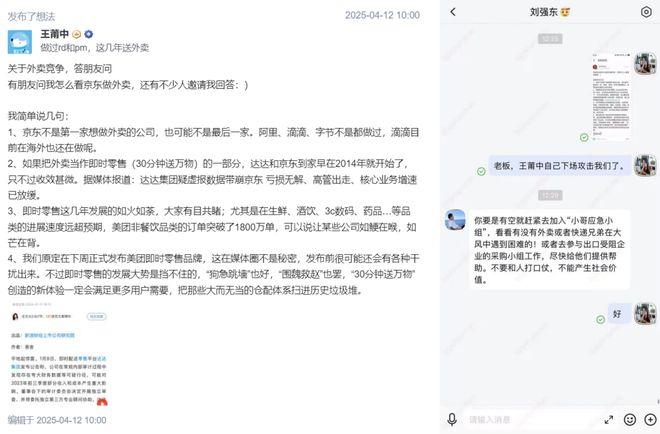Click the read-receipt check beside 老板 message
This screenshot has height=434, width=660.
pos(481,171)
